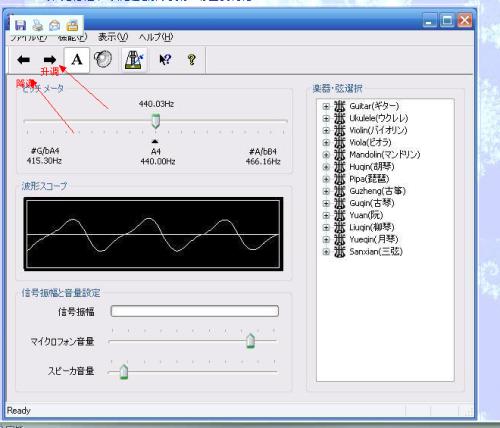
Task: Select Guzheng in instrument list
Action: (377, 191)
